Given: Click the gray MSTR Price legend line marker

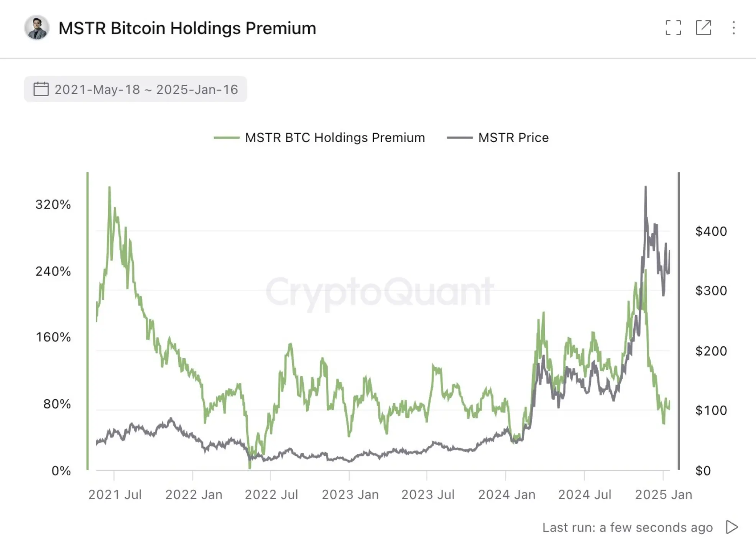Looking at the screenshot, I should click(460, 137).
